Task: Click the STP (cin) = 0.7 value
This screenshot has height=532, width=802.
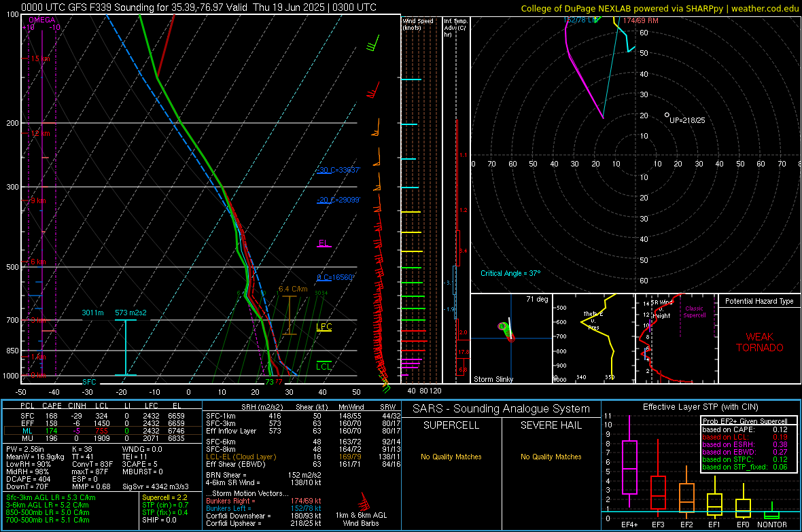Action: pos(165,505)
